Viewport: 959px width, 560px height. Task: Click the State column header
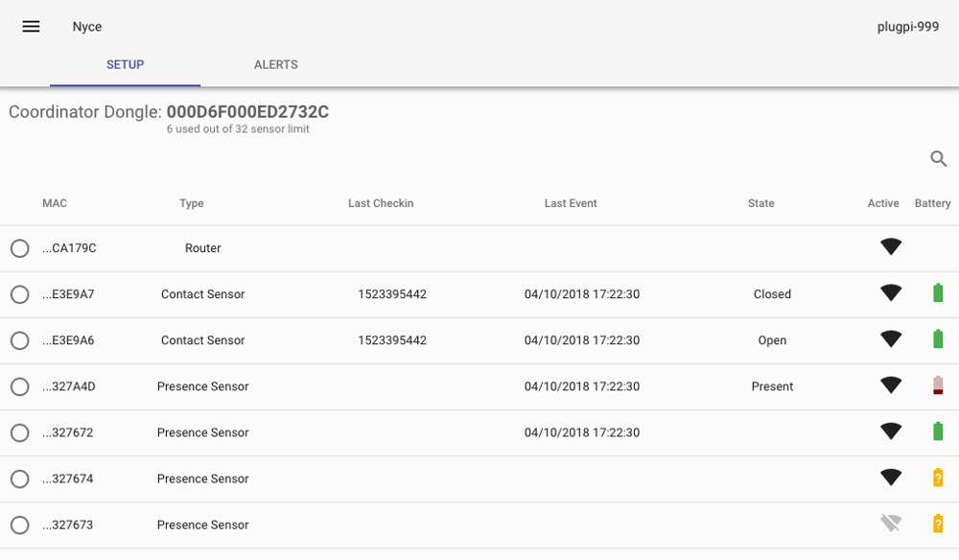pyautogui.click(x=760, y=203)
